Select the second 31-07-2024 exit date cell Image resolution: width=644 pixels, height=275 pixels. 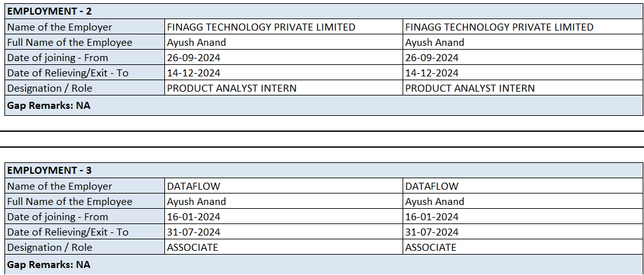(432, 232)
